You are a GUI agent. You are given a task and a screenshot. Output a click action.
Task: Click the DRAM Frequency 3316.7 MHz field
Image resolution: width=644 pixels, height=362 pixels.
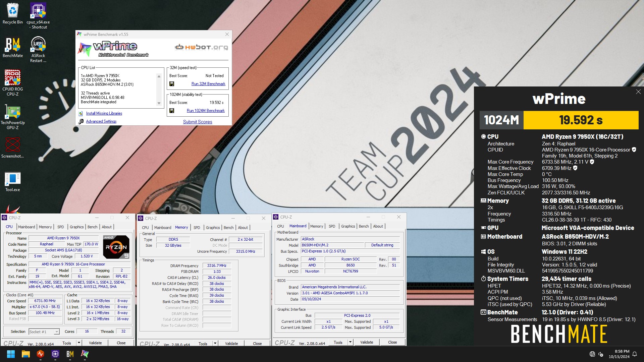click(x=217, y=265)
